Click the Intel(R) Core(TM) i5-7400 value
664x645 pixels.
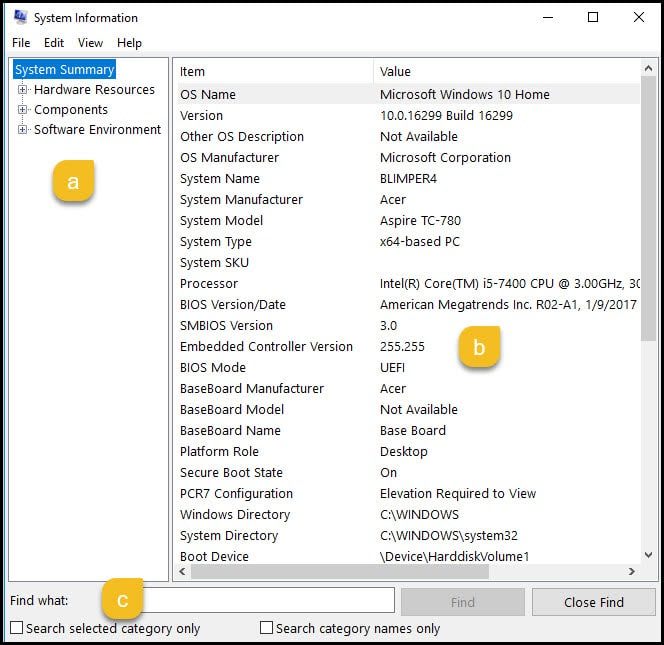[x=509, y=284]
